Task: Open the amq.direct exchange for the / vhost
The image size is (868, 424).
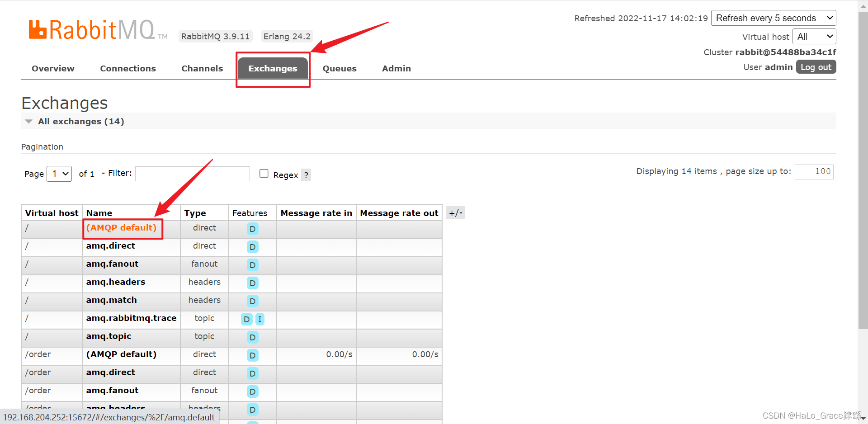Action: (x=111, y=245)
